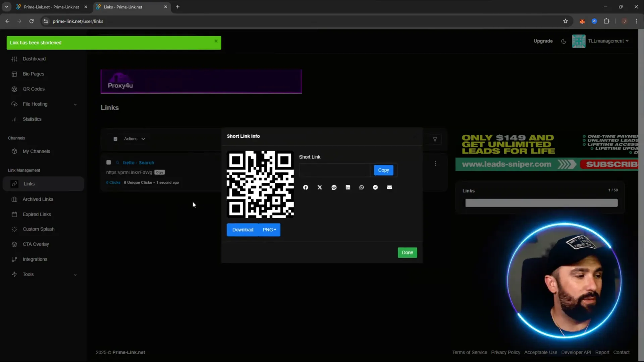Open tab search dropdown arrow
Viewport: 644px width, 362px height.
[6, 7]
